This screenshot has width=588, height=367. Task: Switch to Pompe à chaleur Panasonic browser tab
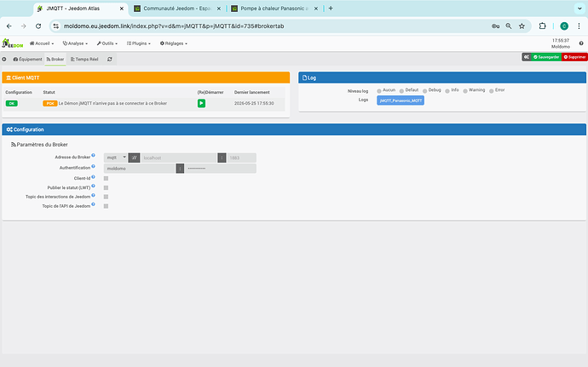click(x=275, y=9)
